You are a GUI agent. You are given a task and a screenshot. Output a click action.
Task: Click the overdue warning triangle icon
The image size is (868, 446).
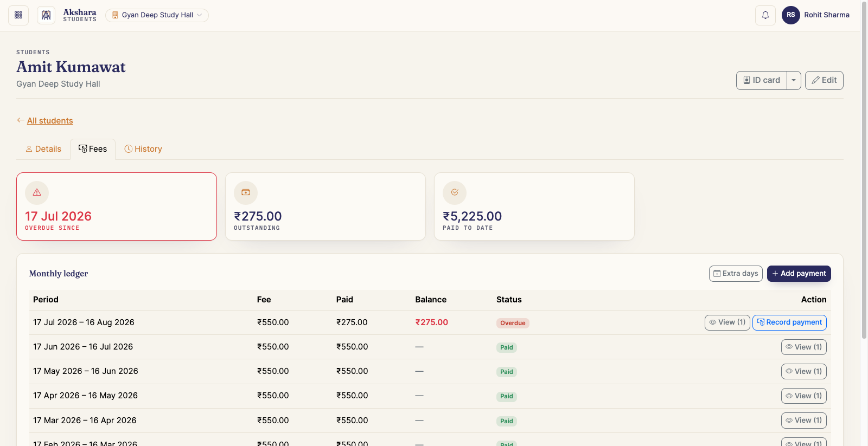tap(37, 192)
